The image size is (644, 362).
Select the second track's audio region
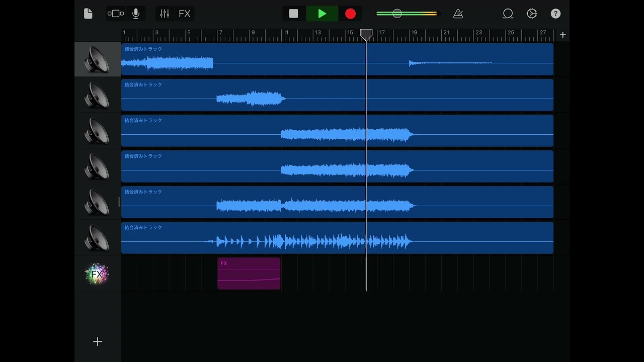point(337,95)
